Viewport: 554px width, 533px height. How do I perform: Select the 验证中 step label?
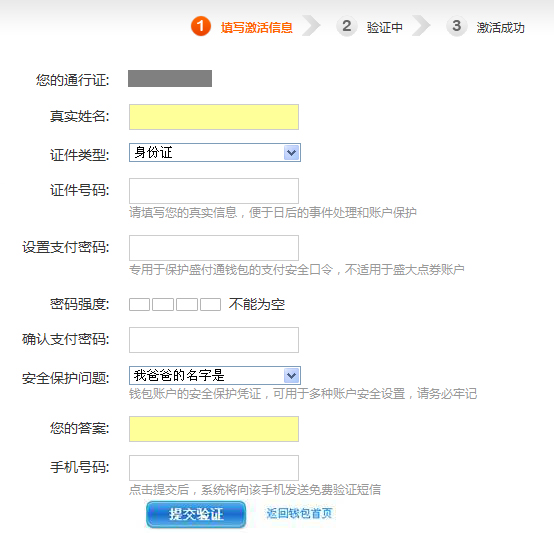tap(384, 28)
